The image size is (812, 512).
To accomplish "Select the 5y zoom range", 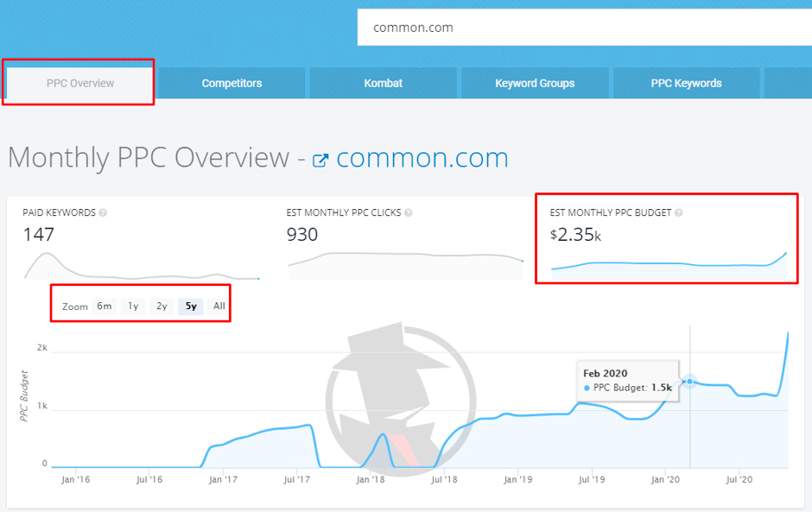I will [x=191, y=307].
